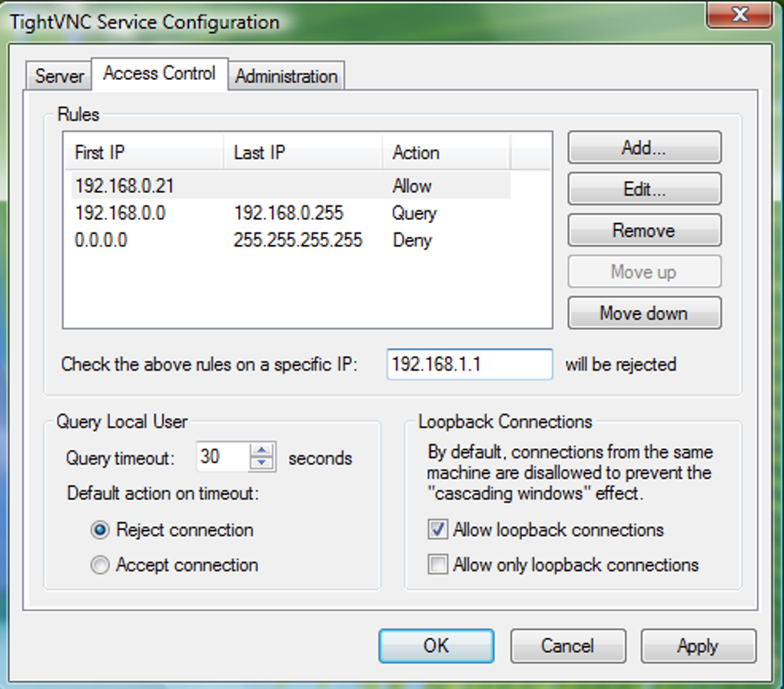Remove the selected rule
This screenshot has height=689, width=784.
coord(644,230)
